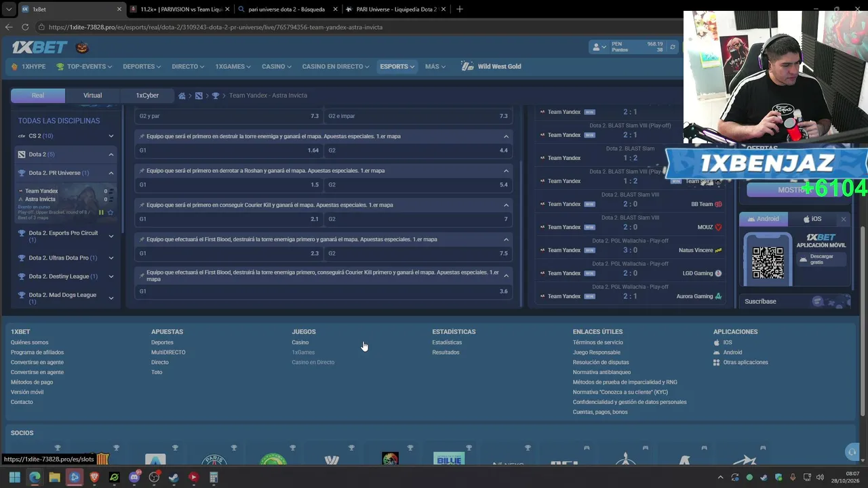
Task: Open Windows Start menu
Action: point(14,477)
